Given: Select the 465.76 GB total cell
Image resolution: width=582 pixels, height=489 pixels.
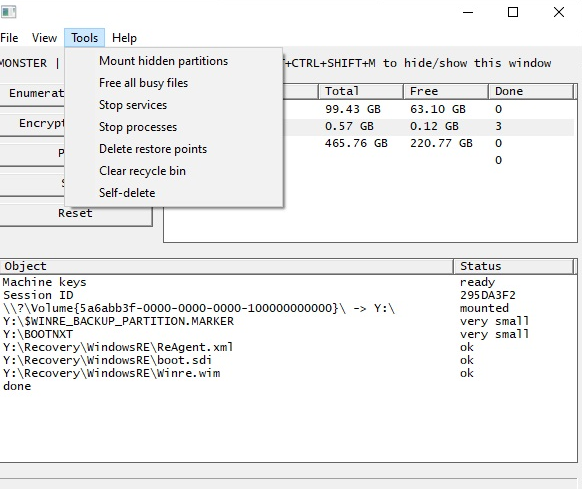Looking at the screenshot, I should click(356, 143).
